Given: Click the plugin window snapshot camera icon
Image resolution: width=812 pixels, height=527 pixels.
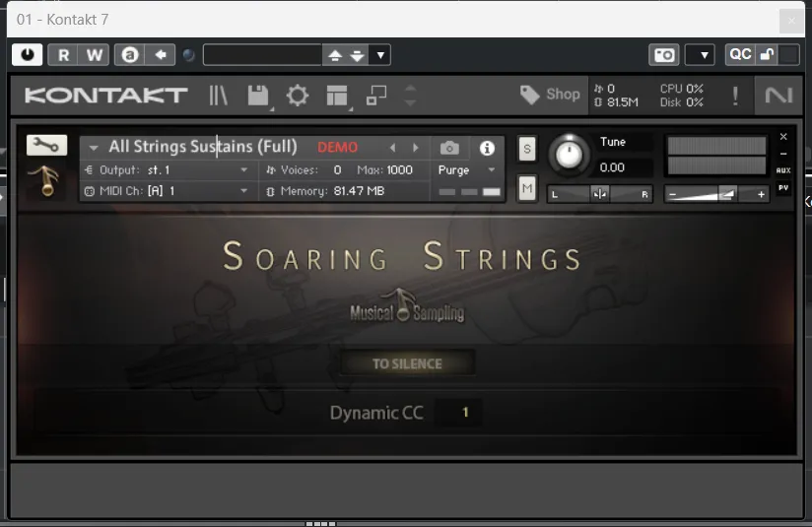Looking at the screenshot, I should click(x=664, y=55).
